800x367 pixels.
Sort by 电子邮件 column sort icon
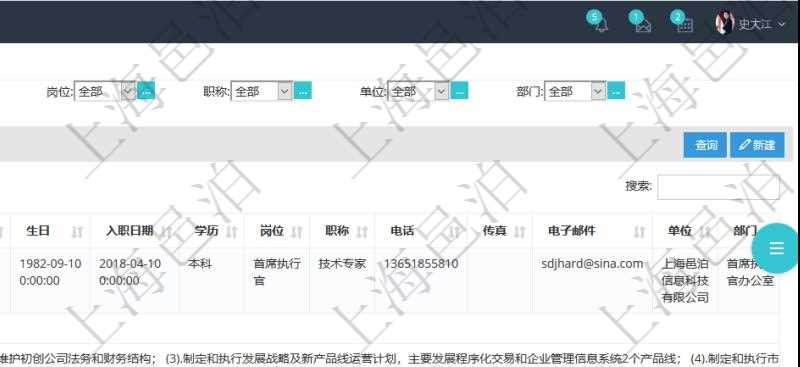(639, 232)
